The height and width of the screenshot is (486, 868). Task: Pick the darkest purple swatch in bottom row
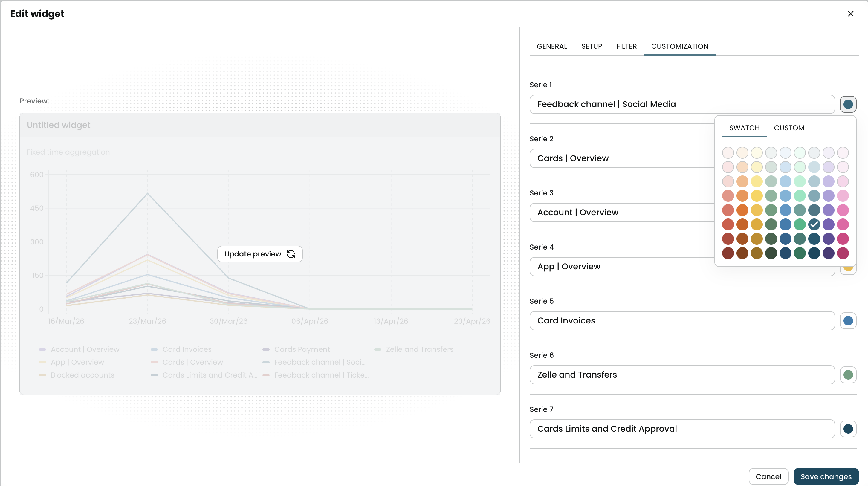point(828,253)
